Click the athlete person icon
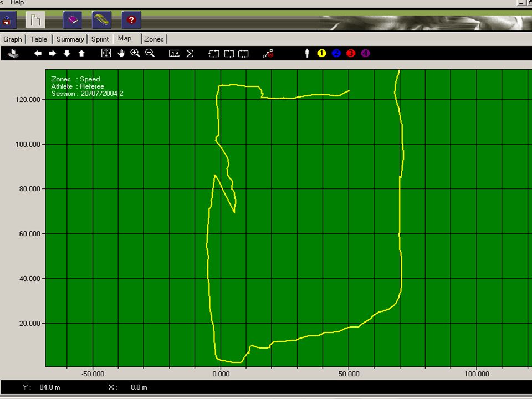This screenshot has height=399, width=532. click(307, 53)
